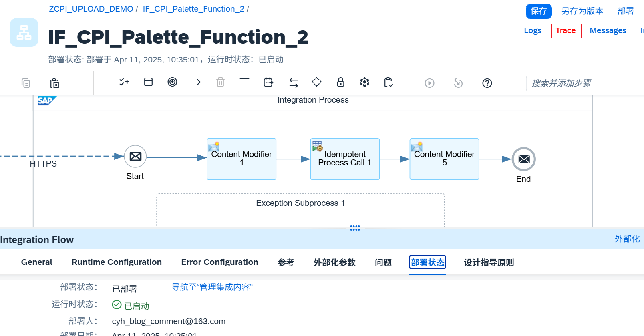Viewport: 644px width, 336px height.
Task: Open the Trace link
Action: coord(566,31)
